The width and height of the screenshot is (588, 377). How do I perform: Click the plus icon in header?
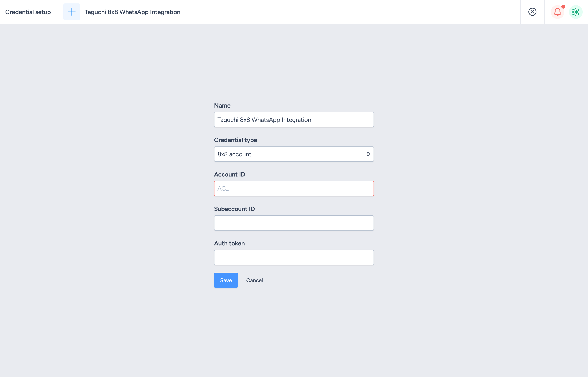(x=72, y=12)
